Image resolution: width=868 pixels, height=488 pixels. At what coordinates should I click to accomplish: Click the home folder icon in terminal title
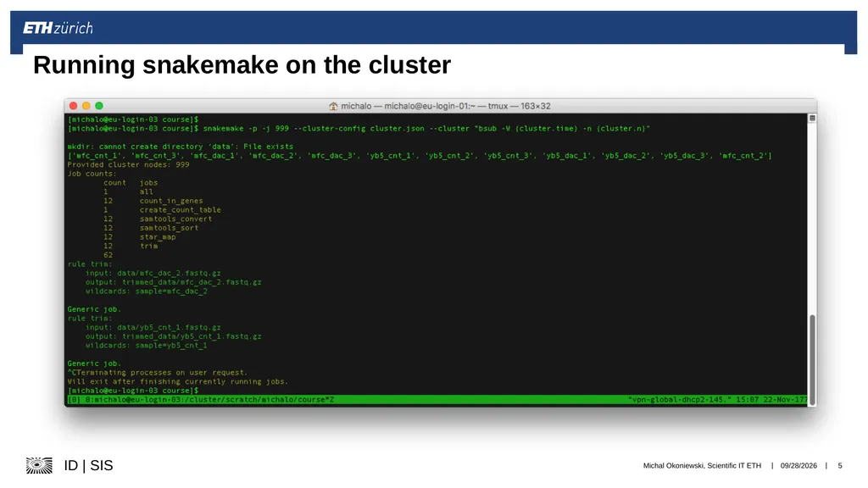click(333, 106)
